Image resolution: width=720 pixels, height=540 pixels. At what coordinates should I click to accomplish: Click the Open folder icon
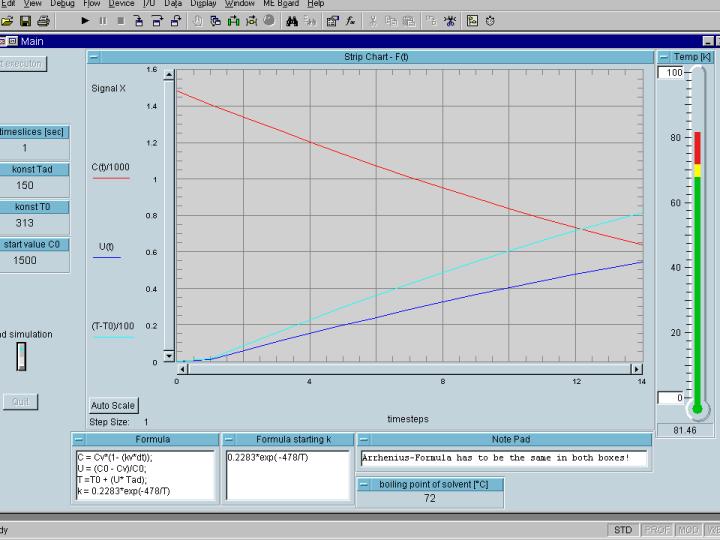(x=8, y=20)
